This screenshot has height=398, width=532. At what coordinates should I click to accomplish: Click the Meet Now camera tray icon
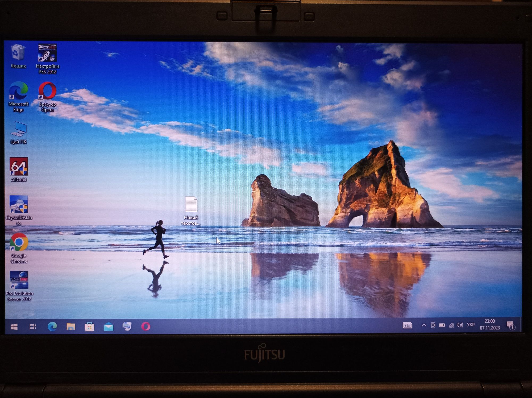pyautogui.click(x=433, y=325)
